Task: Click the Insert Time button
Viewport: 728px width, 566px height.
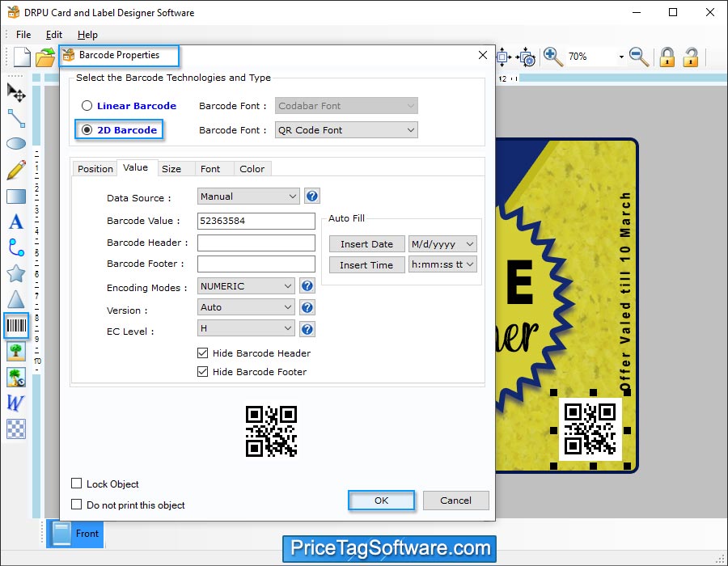Action: click(366, 265)
